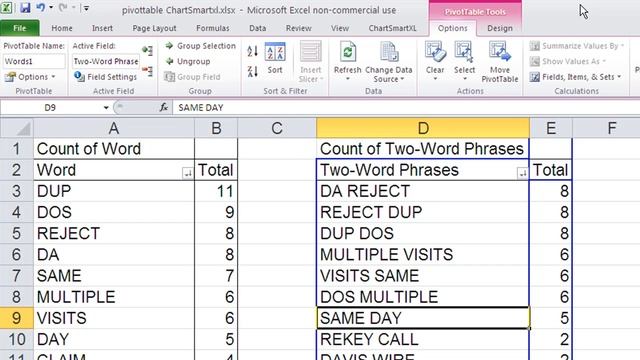Click the Expand Entire Field icon

coord(147,51)
